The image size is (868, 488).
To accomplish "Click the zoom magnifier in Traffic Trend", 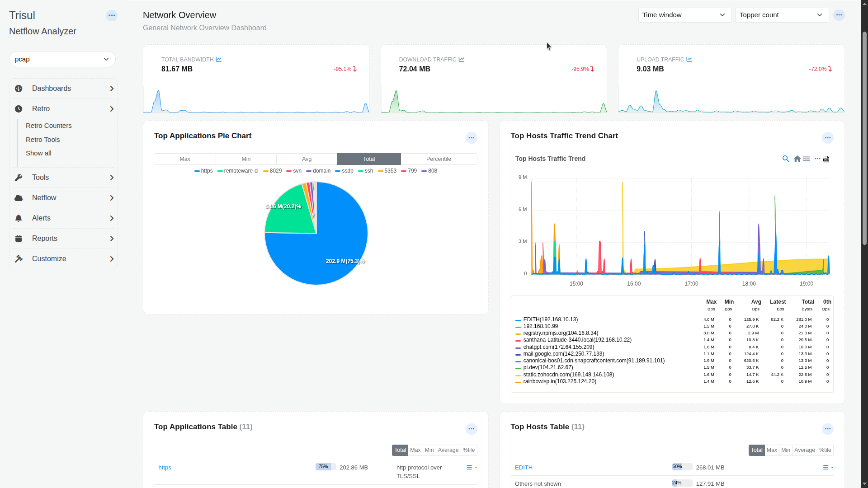I will coord(786,159).
